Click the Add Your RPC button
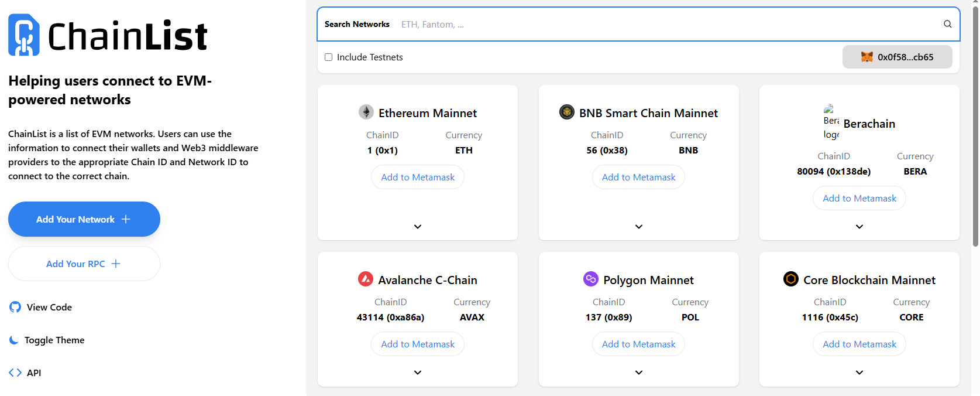 coord(84,264)
